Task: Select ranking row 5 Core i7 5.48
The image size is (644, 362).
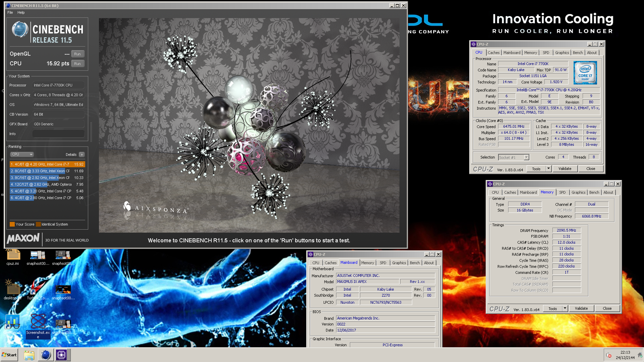Action: pos(47,191)
